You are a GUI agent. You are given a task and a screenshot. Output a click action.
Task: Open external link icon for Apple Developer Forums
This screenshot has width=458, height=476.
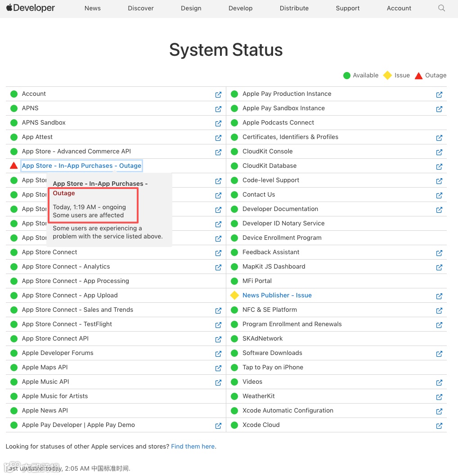pyautogui.click(x=218, y=354)
